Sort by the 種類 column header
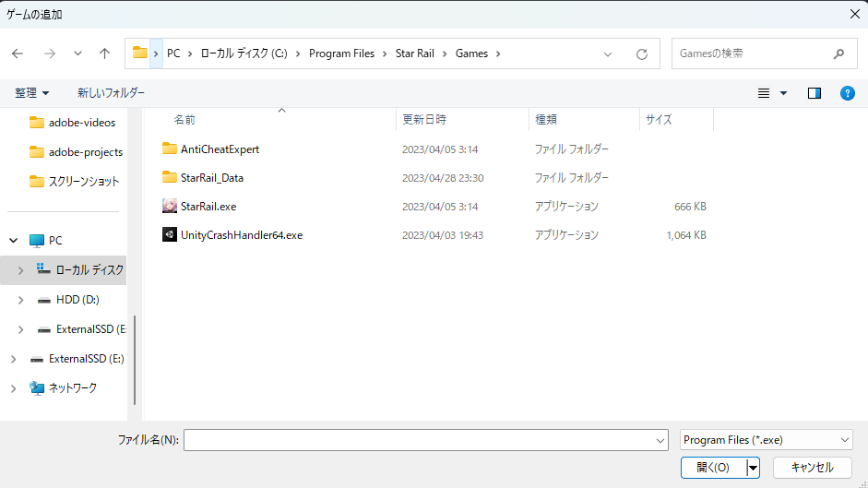 [546, 120]
